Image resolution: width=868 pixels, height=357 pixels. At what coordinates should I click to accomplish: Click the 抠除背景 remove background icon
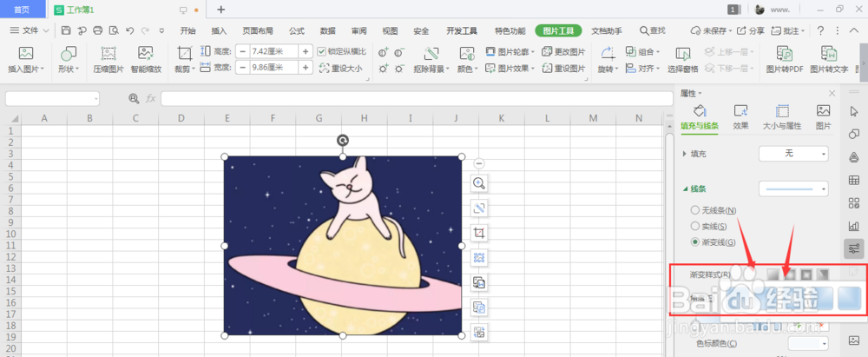431,53
